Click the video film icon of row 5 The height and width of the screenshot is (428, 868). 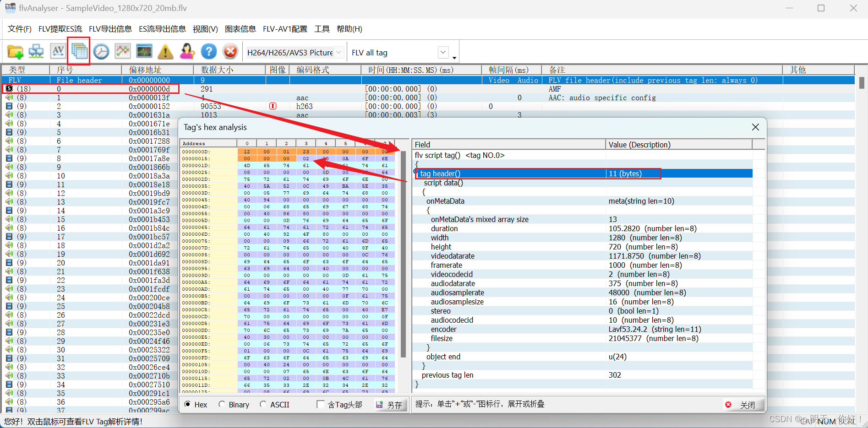point(9,132)
